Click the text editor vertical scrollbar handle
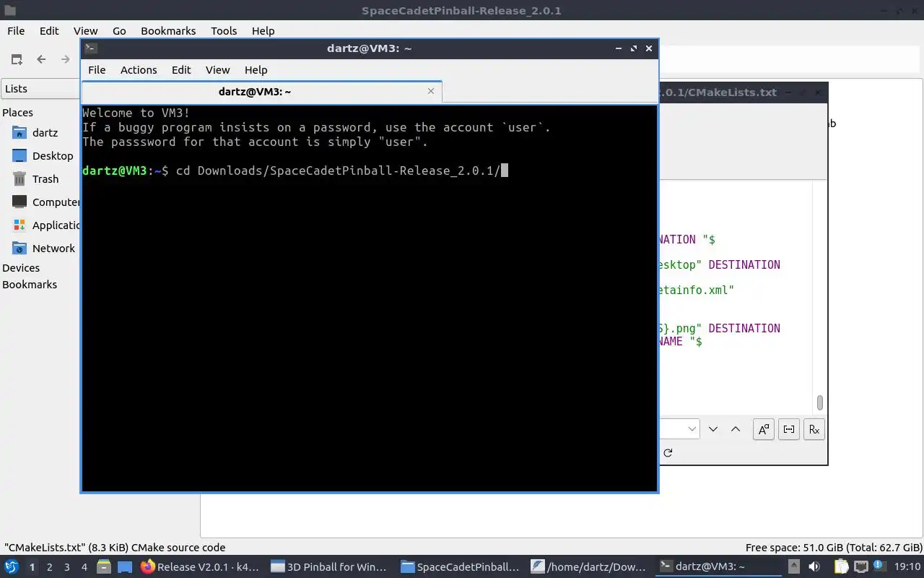This screenshot has width=924, height=578. pos(820,402)
